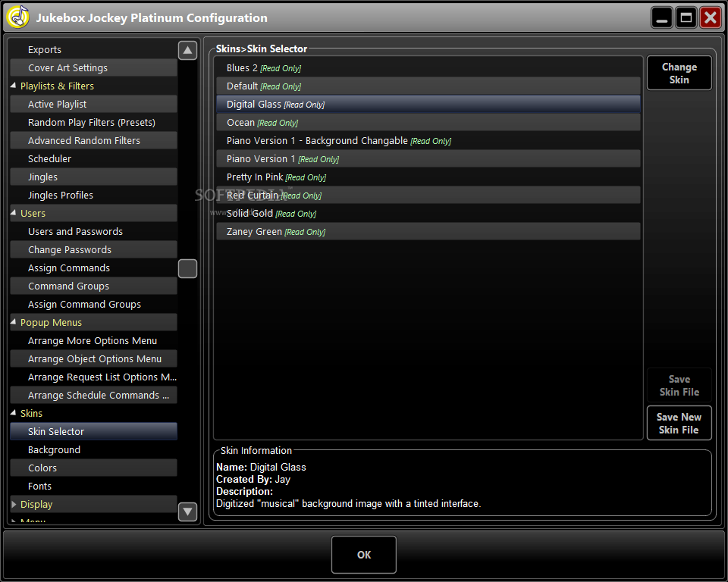Viewport: 728px width, 582px height.
Task: Open Assign Command Groups
Action: click(93, 305)
